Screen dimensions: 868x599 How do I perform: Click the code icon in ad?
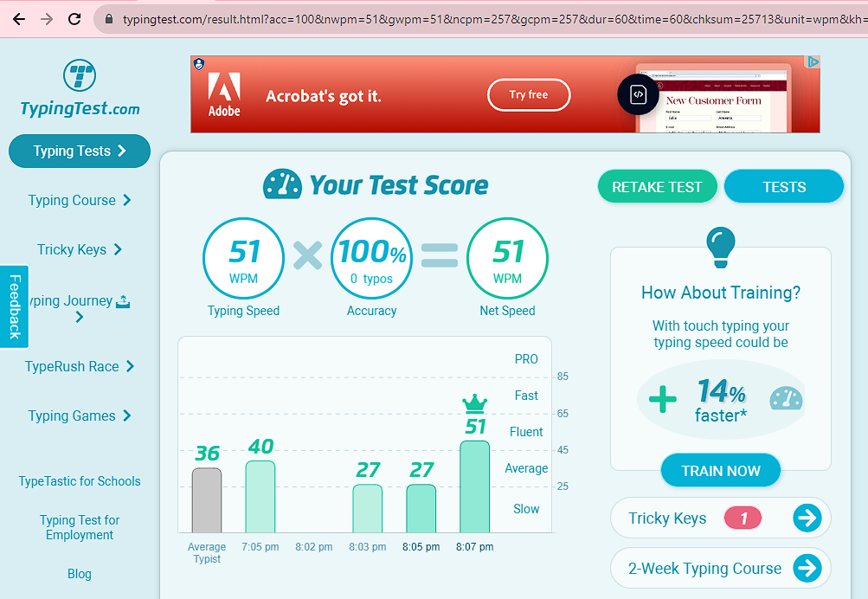point(639,94)
